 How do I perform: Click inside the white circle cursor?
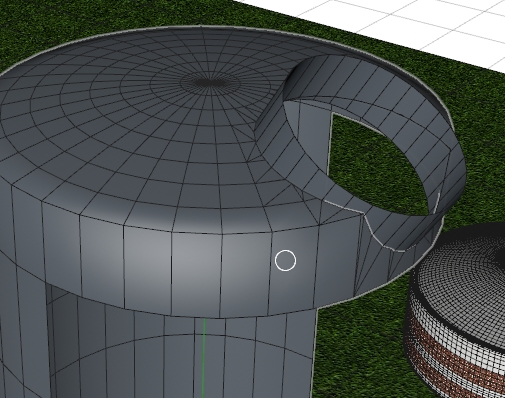pyautogui.click(x=285, y=260)
